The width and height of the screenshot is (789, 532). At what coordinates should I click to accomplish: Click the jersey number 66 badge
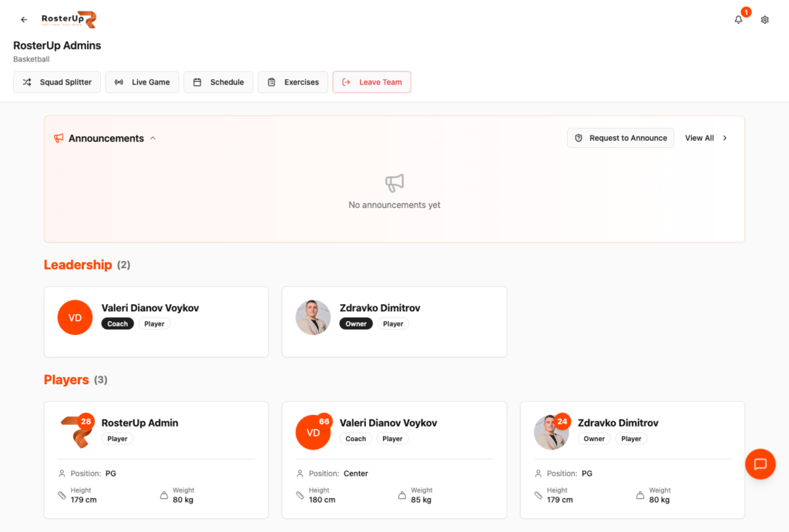tap(324, 421)
